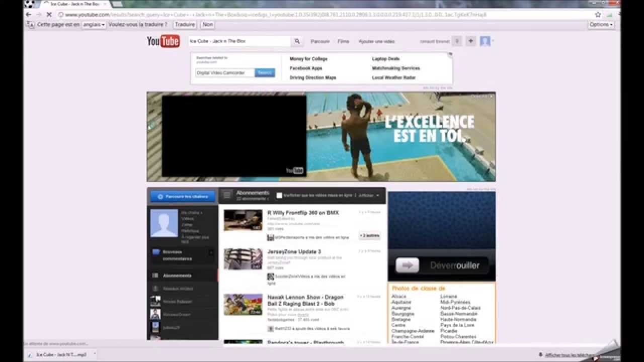Click the Traduire button
Screen dimensions: 644x362
pyautogui.click(x=185, y=25)
